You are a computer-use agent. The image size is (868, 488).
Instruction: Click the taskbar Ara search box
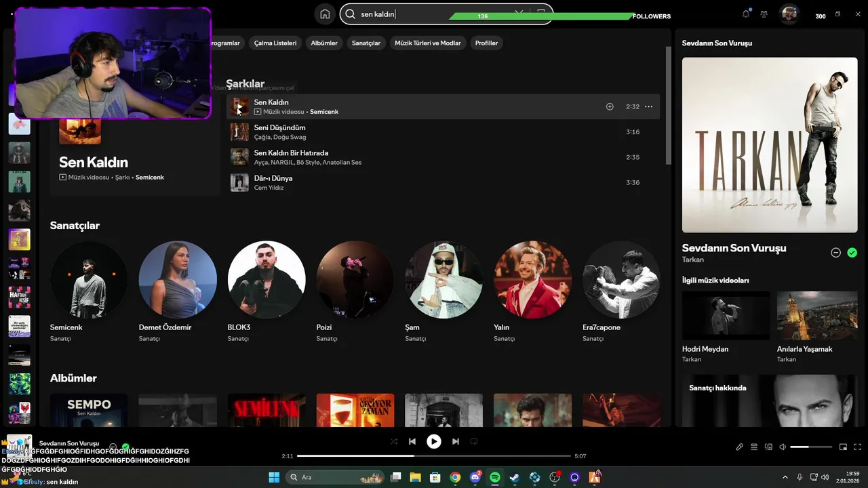pos(334,477)
